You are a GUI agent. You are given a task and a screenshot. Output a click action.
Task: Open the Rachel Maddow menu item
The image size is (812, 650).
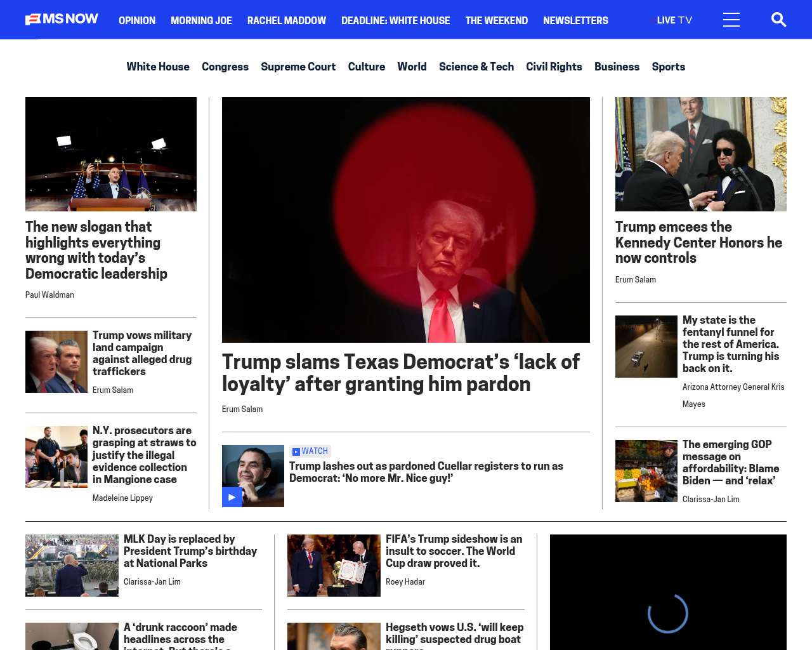coord(286,20)
